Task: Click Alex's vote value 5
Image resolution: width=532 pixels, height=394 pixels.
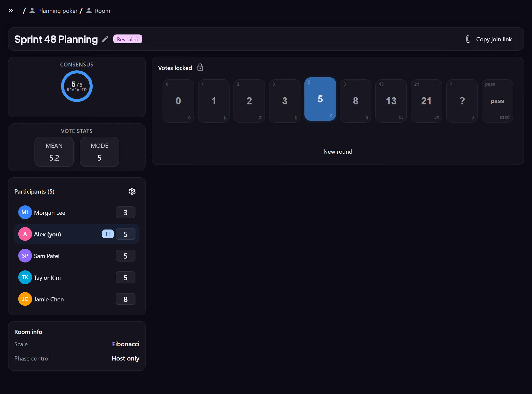Action: (x=126, y=234)
